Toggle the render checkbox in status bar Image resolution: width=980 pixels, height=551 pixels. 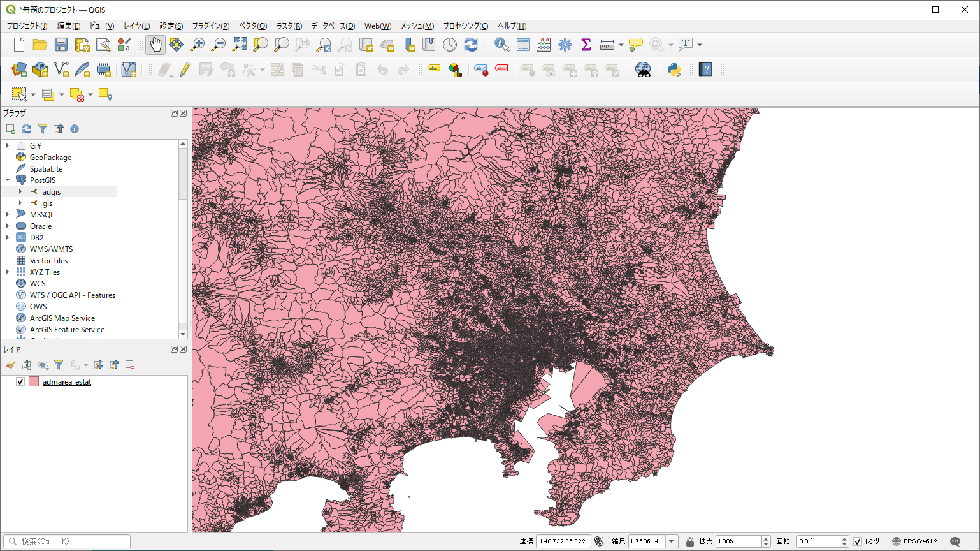point(858,541)
